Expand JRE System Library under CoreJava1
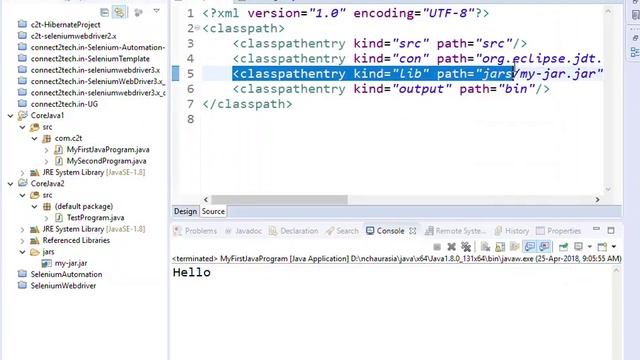This screenshot has height=360, width=640. point(23,173)
